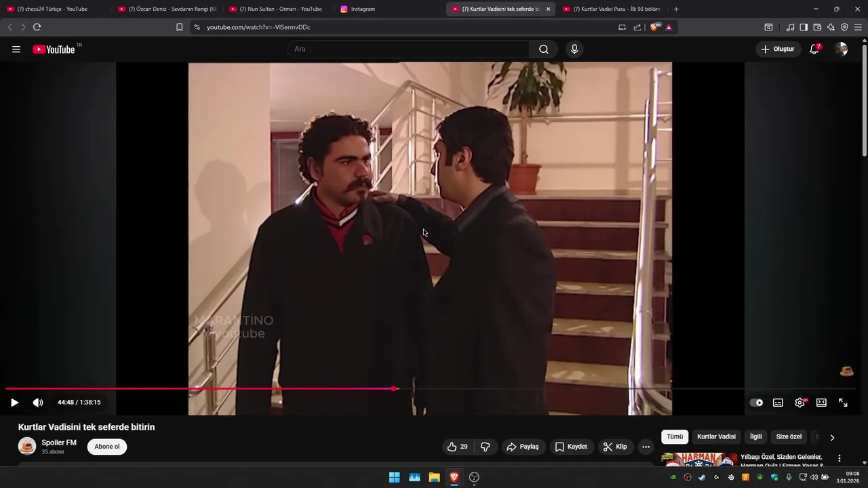Bookmark this page with the bookmark icon
This screenshot has width=868, height=488.
179,27
